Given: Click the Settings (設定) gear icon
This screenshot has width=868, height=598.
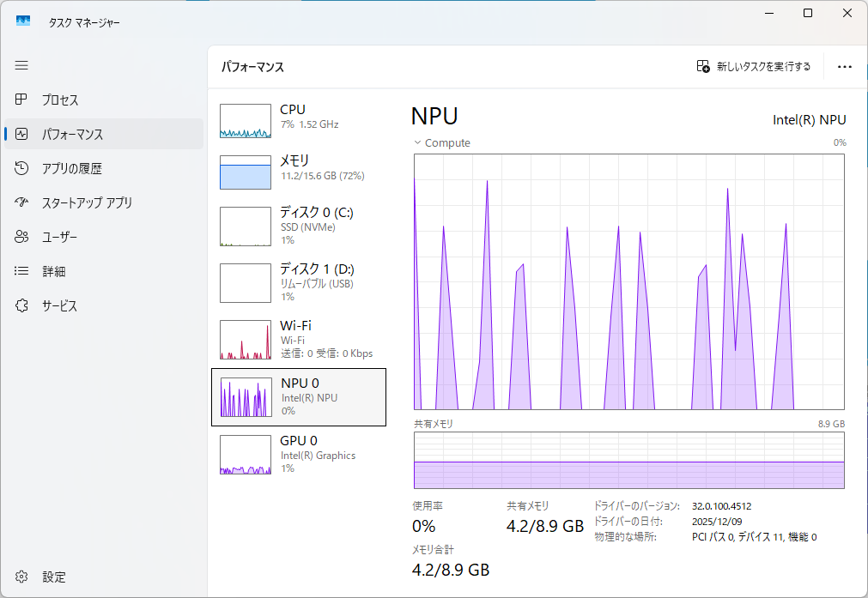Looking at the screenshot, I should (21, 577).
